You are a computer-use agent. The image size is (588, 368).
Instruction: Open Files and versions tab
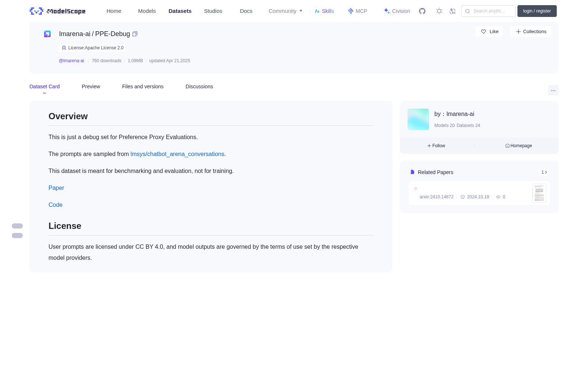click(x=143, y=86)
